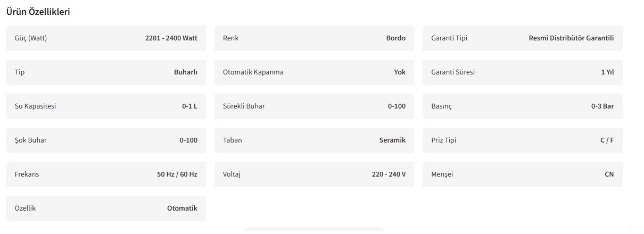Click the Garanti Tipi label

point(449,38)
